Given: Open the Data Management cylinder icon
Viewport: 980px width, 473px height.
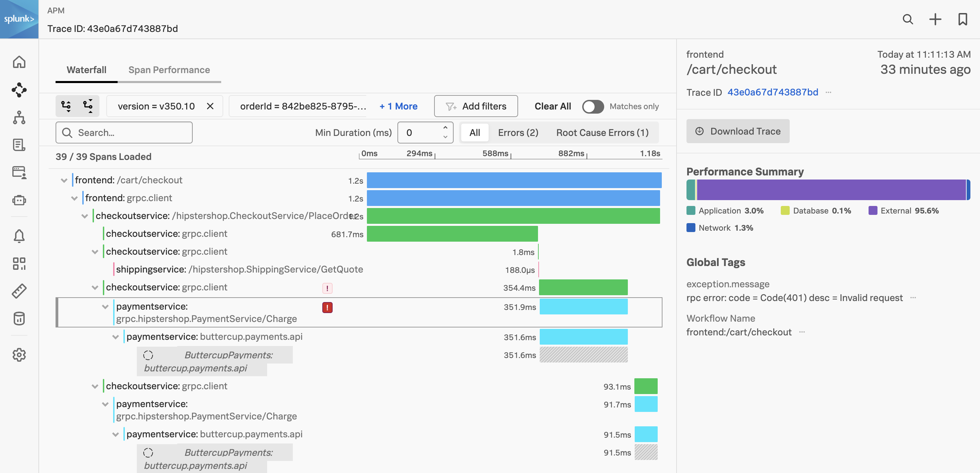Looking at the screenshot, I should coord(19,319).
